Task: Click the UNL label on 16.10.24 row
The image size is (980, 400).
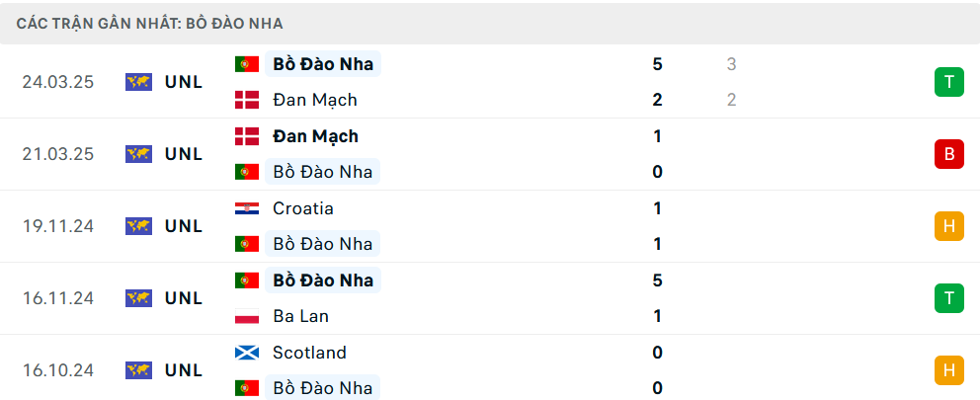Action: [x=184, y=370]
